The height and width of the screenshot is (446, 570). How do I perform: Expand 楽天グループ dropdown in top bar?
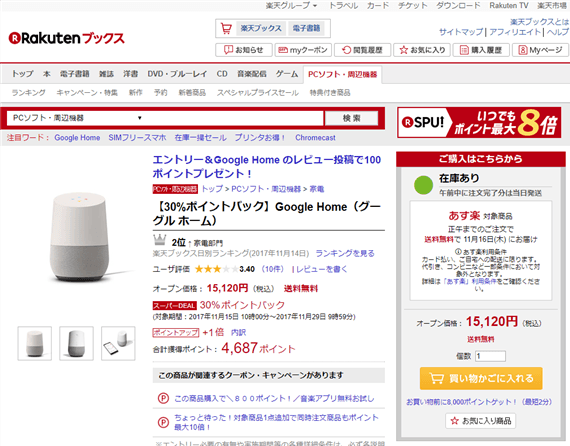click(291, 5)
